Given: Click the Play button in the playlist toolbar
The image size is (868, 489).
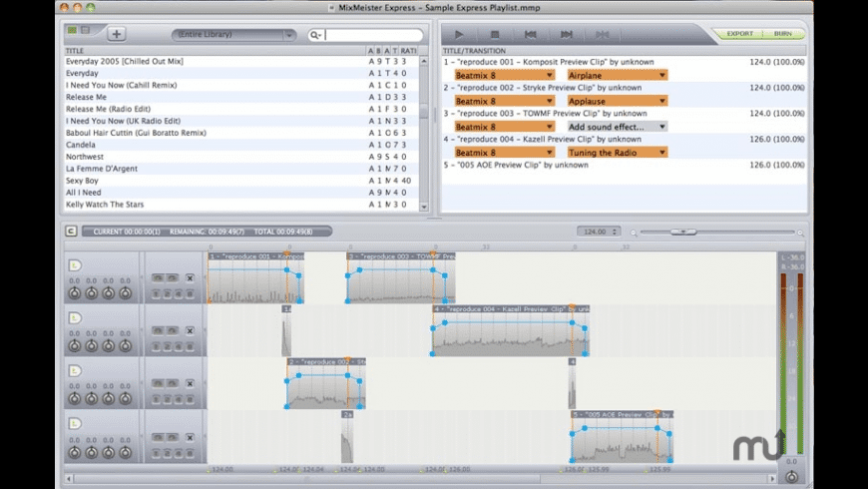Looking at the screenshot, I should (459, 34).
